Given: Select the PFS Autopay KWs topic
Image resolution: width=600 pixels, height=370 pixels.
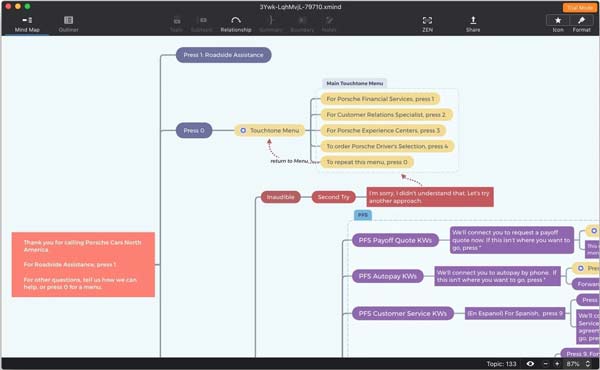Looking at the screenshot, I should [x=388, y=276].
